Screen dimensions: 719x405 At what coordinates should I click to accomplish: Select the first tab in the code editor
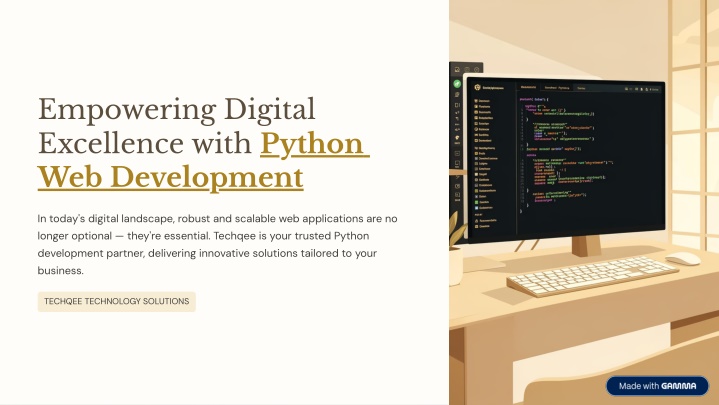pos(528,88)
